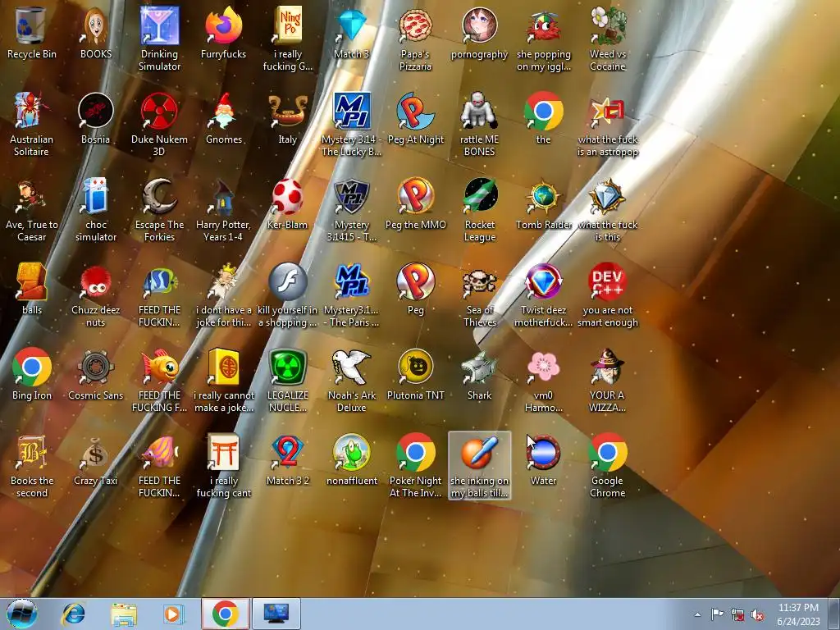Select the Peg the MMO icon
The height and width of the screenshot is (630, 840).
415,197
